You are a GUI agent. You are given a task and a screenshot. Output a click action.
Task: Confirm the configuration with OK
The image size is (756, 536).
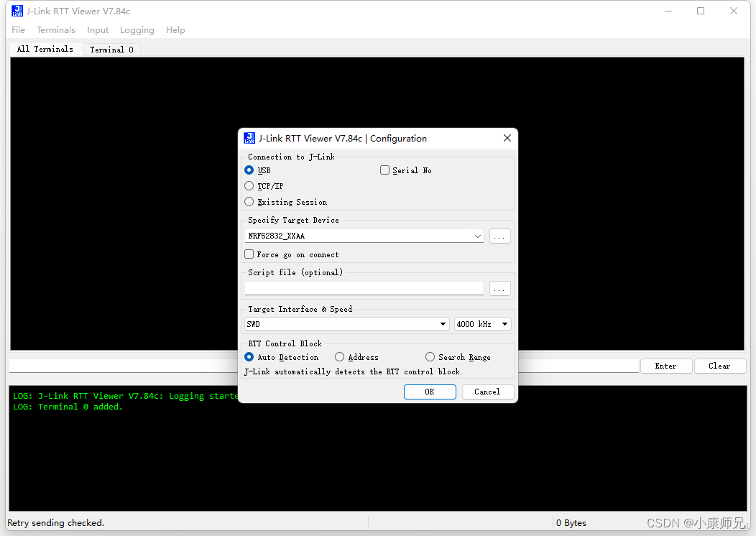(430, 392)
